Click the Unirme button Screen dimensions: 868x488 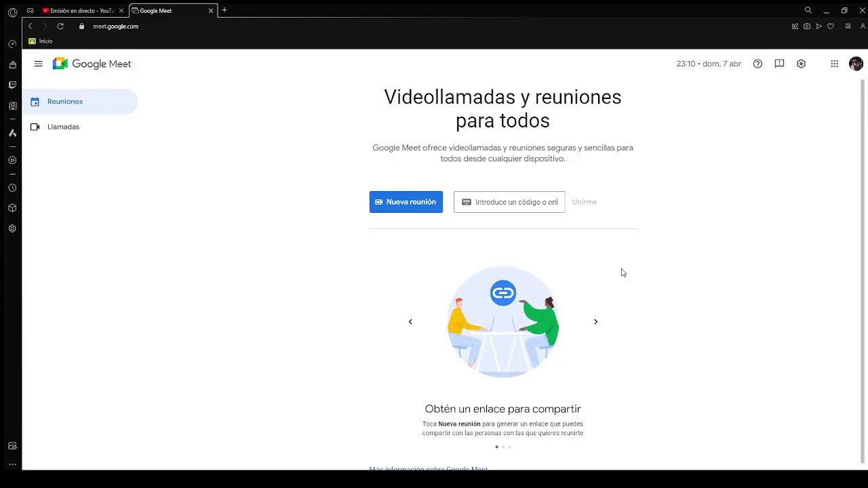tap(585, 202)
